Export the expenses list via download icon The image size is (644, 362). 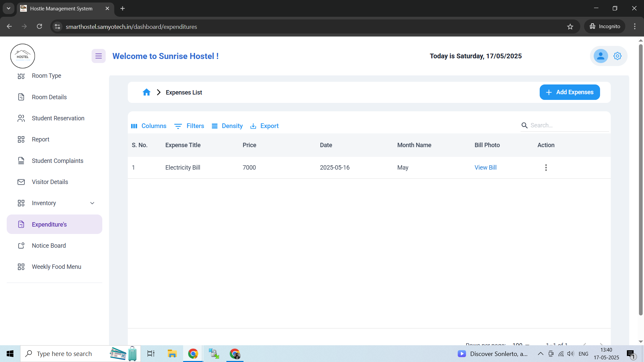click(x=253, y=126)
